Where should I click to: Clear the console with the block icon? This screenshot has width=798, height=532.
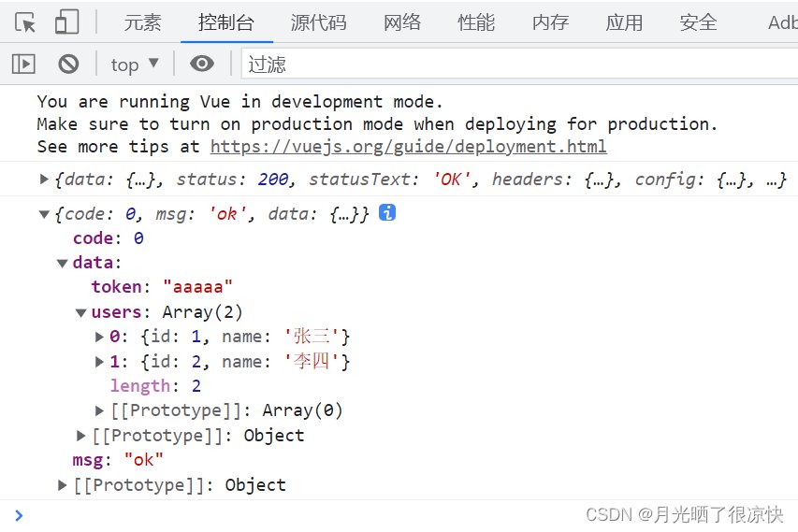68,64
